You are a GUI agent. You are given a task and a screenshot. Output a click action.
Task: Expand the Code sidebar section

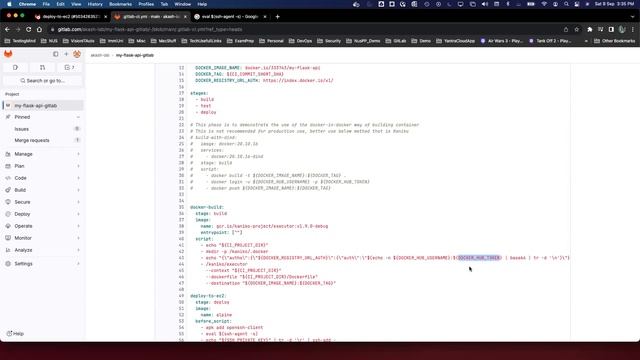(43, 178)
